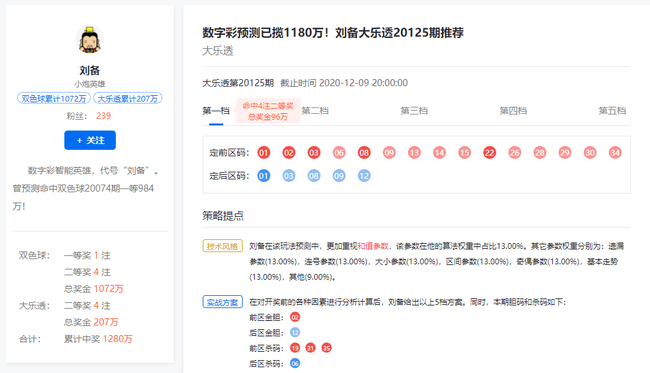Click front-zone ball 34
The width and height of the screenshot is (650, 373).
(x=615, y=153)
